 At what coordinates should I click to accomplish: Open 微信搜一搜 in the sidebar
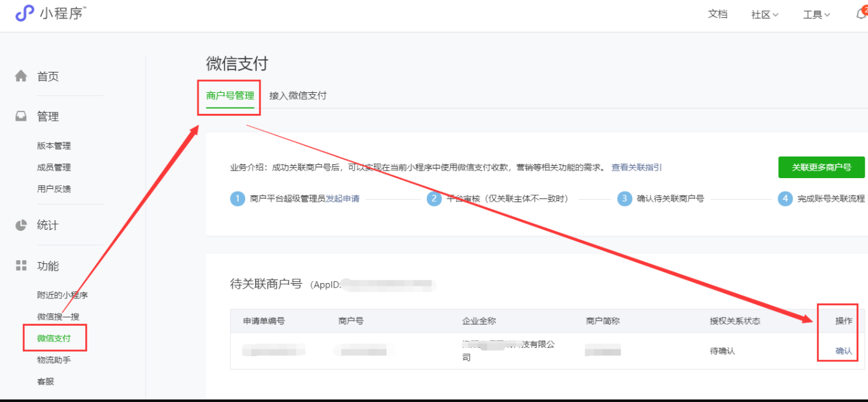[58, 317]
